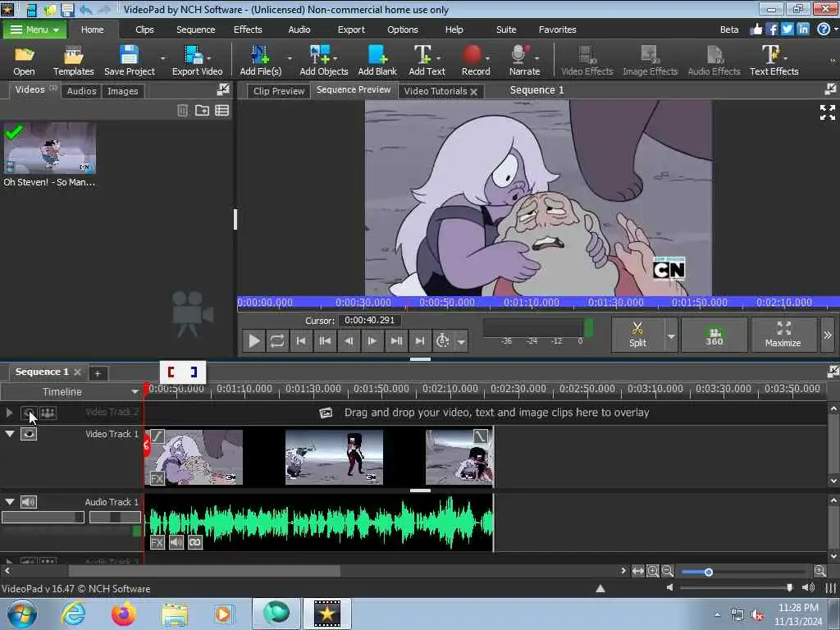840x630 pixels.
Task: Click the timeline zoom-out magnifier
Action: pyautogui.click(x=667, y=571)
